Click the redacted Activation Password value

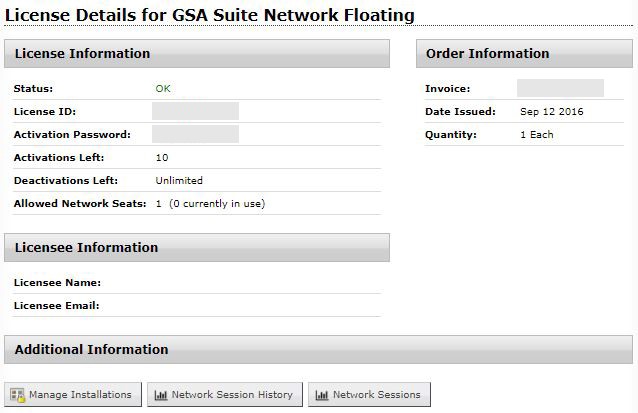(195, 134)
